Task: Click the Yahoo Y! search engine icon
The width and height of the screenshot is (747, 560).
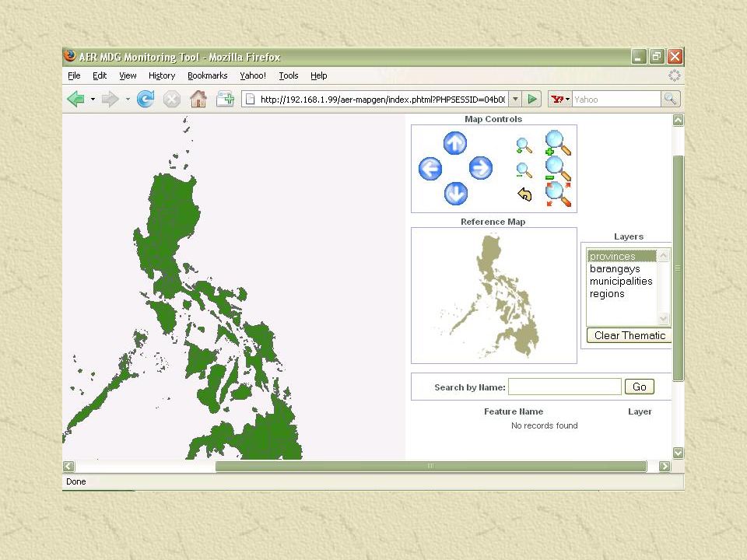Action: [x=557, y=99]
